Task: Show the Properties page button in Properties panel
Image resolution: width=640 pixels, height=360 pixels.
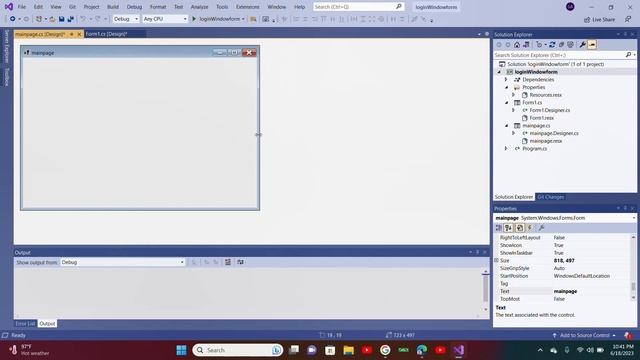Action: [x=519, y=228]
